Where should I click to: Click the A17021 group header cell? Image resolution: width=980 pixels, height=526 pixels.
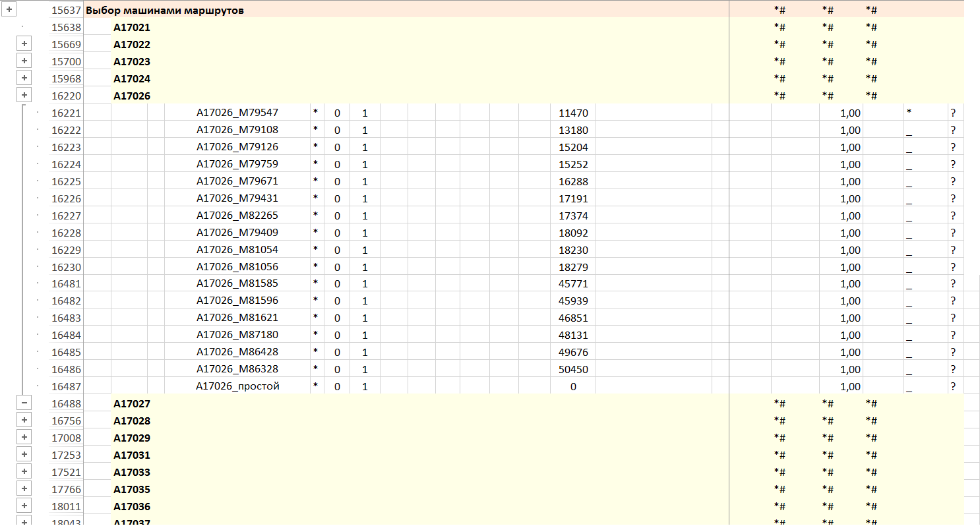coord(132,28)
